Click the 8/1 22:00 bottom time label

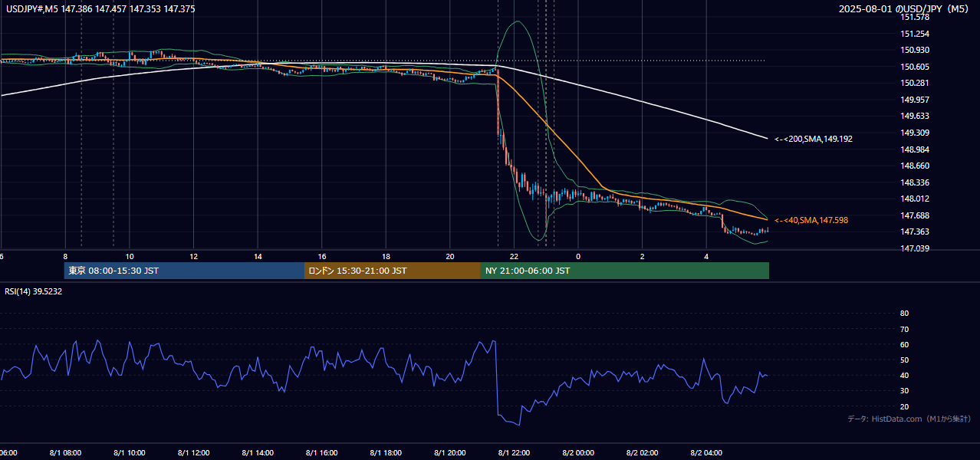pos(515,453)
